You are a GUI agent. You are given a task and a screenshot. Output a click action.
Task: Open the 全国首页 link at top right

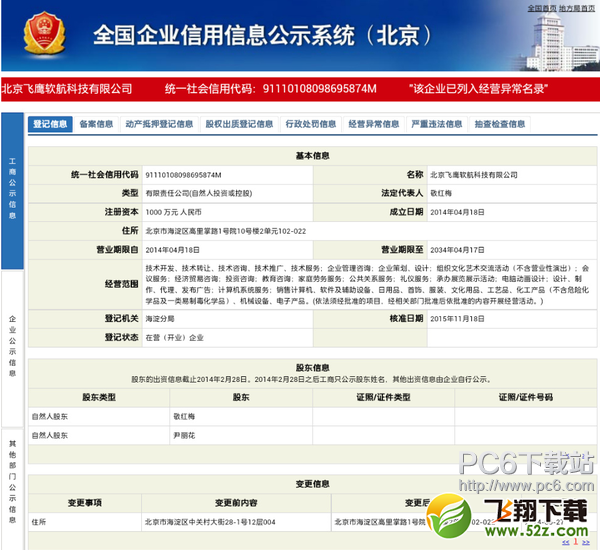point(542,7)
